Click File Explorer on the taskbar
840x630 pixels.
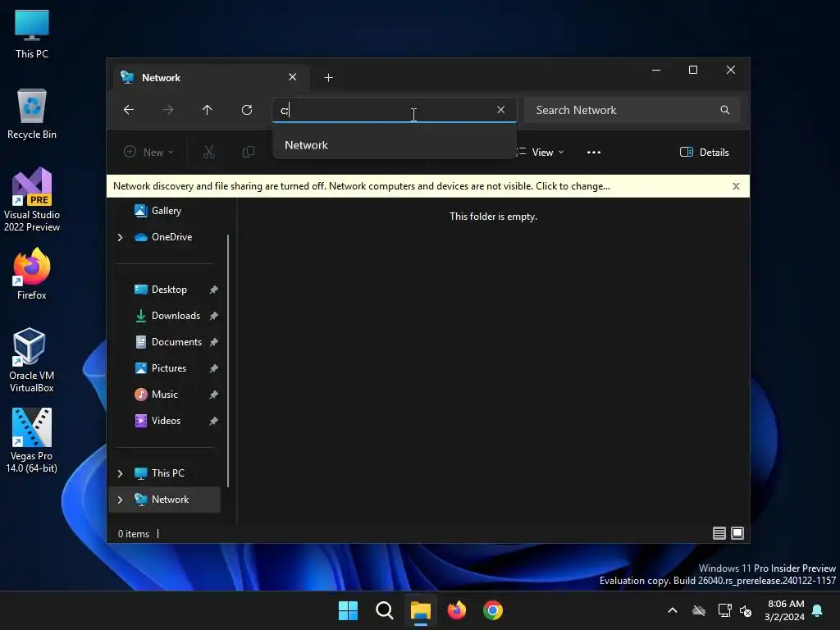click(x=421, y=610)
